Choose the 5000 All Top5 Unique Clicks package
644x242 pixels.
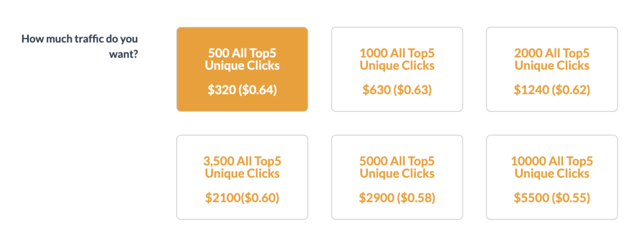tap(397, 177)
